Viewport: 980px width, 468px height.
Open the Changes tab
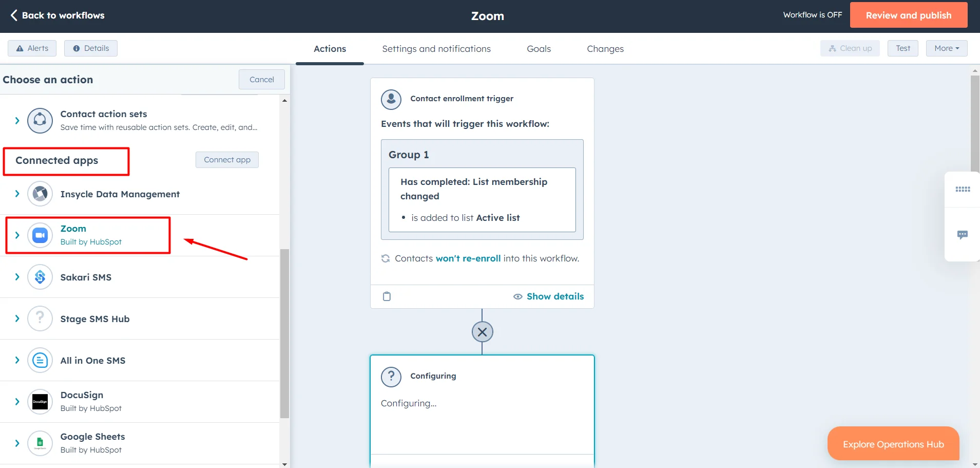pyautogui.click(x=605, y=49)
